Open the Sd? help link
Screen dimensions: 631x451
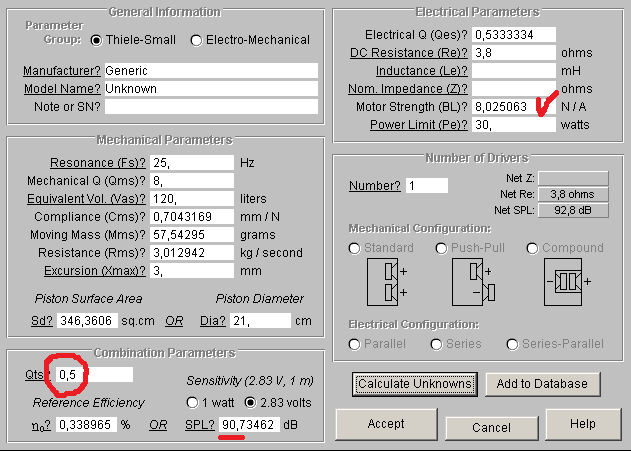click(x=42, y=321)
